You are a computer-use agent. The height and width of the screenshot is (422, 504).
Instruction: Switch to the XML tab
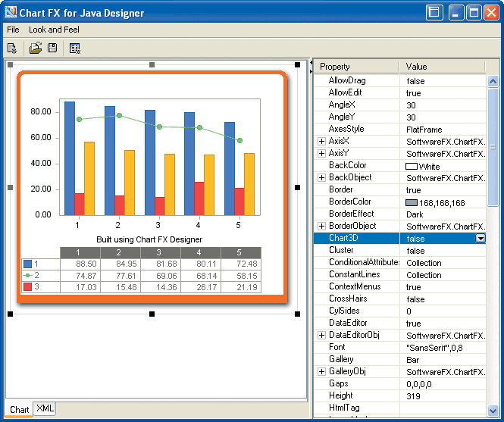pos(45,408)
